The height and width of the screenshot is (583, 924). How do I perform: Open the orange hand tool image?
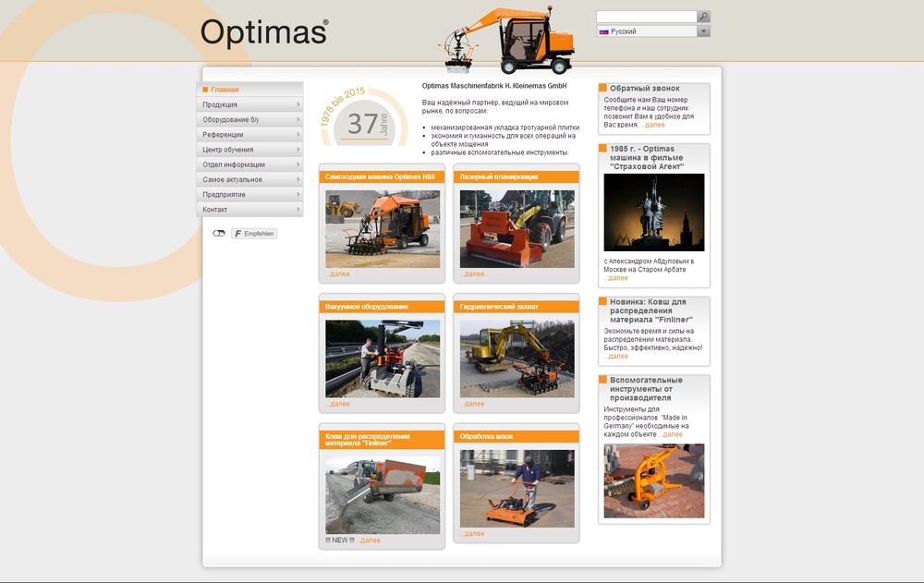[x=654, y=481]
